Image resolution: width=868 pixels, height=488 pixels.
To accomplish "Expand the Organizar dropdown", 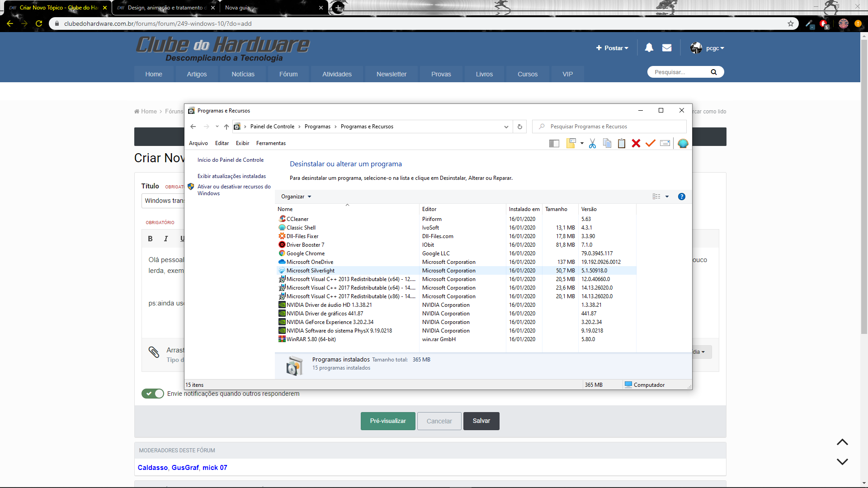I will [x=296, y=197].
